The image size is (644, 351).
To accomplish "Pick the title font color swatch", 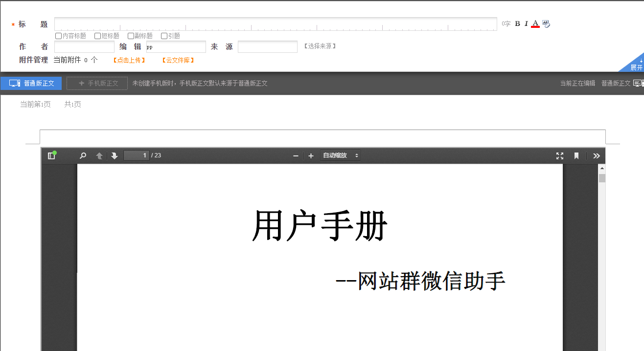I will [535, 23].
